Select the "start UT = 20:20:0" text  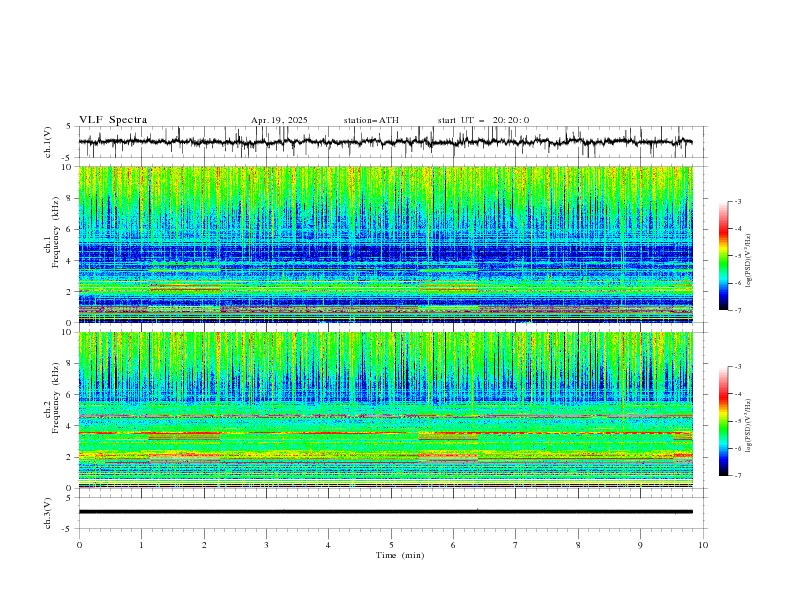483,120
